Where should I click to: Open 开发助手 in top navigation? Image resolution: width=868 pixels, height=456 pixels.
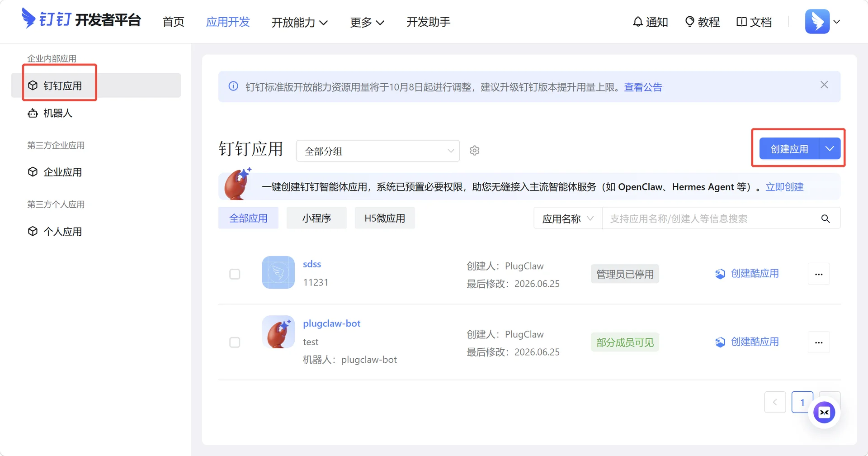(429, 22)
